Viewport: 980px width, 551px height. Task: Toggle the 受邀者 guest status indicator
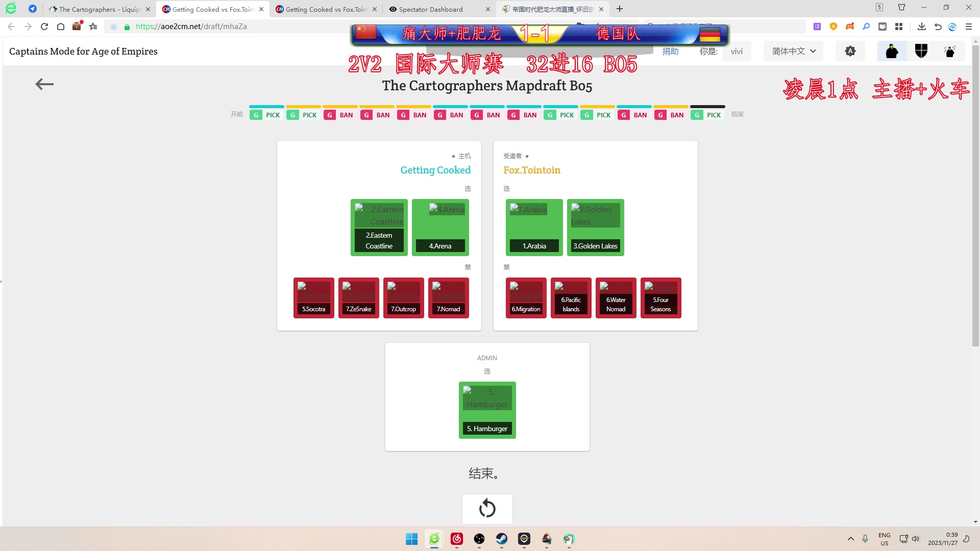pyautogui.click(x=527, y=156)
